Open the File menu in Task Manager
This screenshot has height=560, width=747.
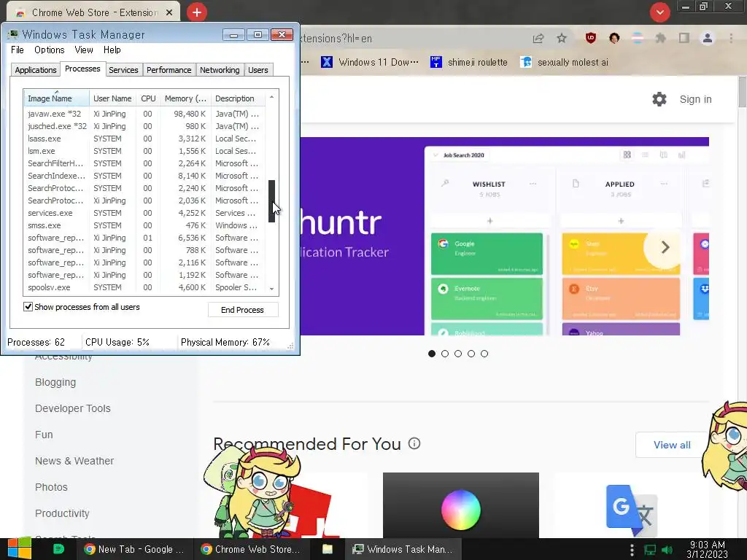(18, 50)
